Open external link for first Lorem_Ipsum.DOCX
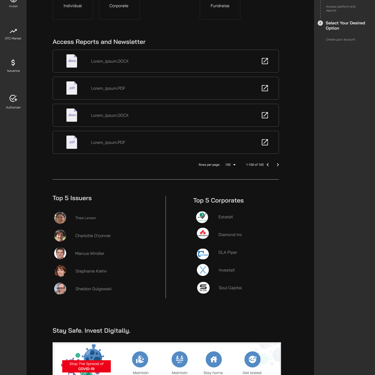375x375 pixels. [264, 61]
